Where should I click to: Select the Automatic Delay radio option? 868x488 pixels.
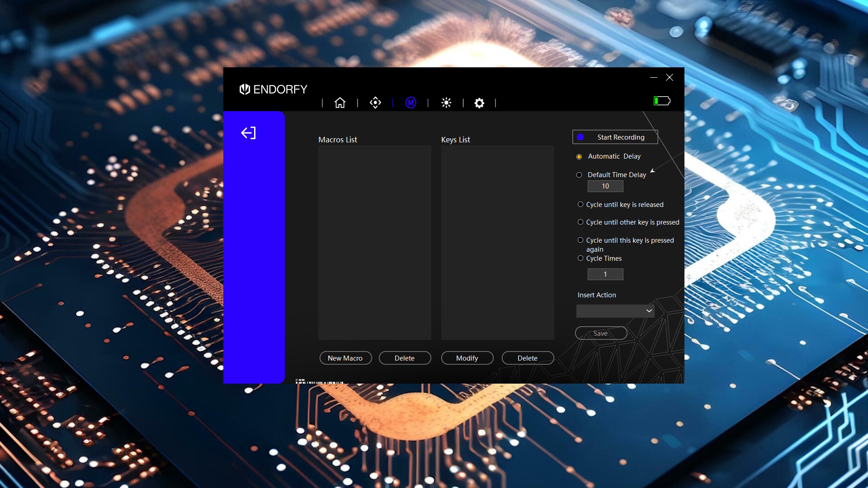(579, 157)
